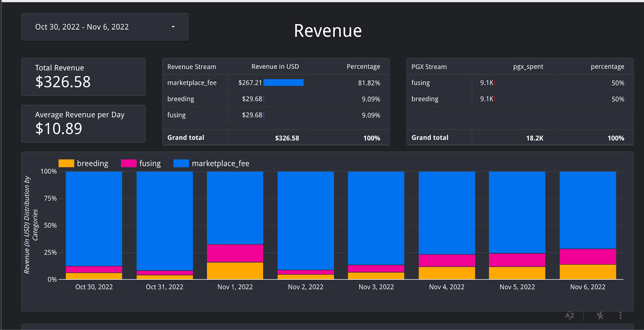Select fusing row in PGX Stream table
This screenshot has height=330, width=644.
(x=421, y=83)
